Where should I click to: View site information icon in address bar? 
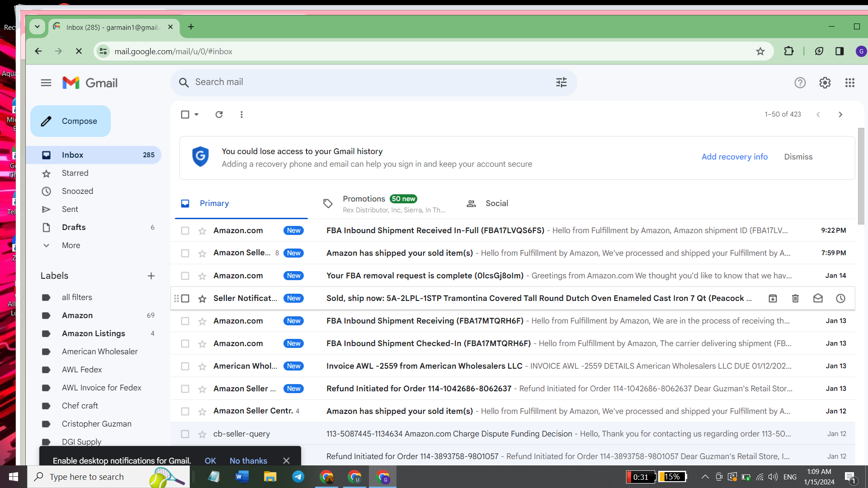(x=104, y=52)
